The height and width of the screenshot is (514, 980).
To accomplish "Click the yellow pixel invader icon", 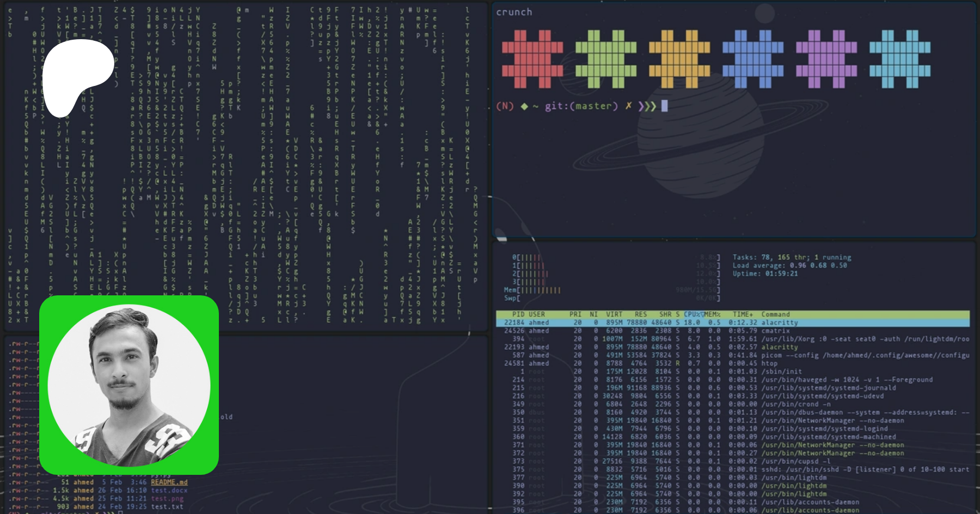I will click(x=679, y=59).
